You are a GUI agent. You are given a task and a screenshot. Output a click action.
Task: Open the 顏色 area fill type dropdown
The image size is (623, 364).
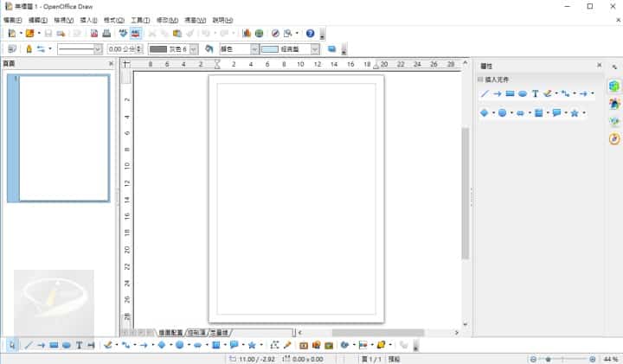[254, 49]
